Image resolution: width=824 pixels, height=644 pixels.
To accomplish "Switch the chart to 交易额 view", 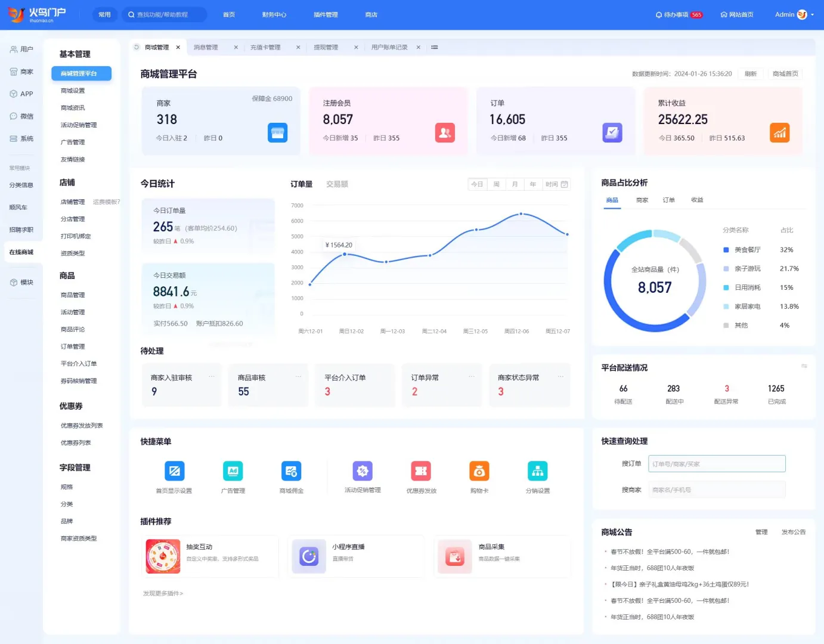I will [x=337, y=184].
